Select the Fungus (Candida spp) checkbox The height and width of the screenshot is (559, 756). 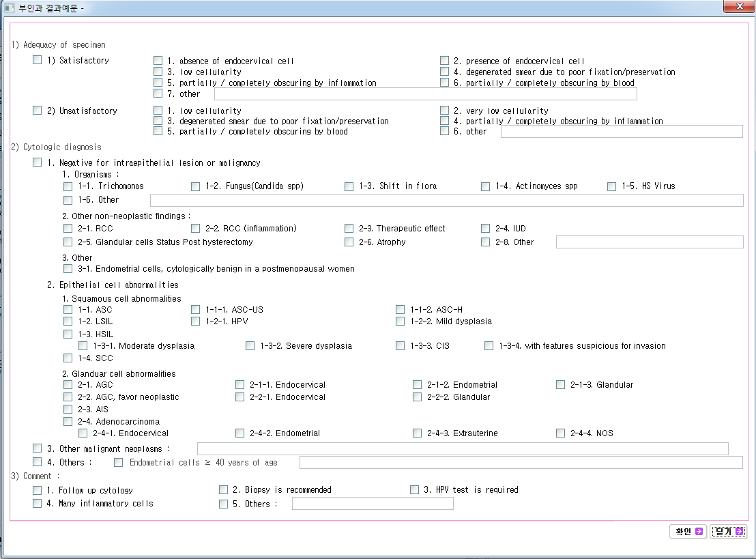[196, 186]
